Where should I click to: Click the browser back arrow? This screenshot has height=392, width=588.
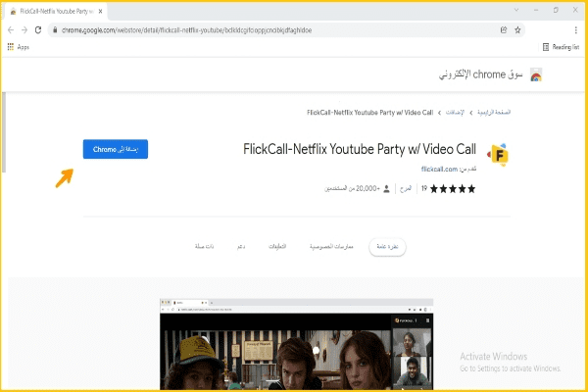pyautogui.click(x=11, y=30)
